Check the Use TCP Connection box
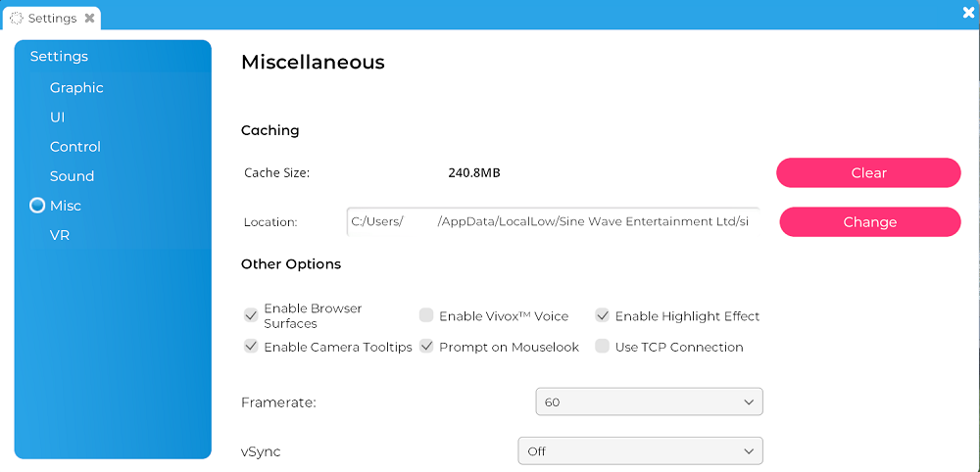 pos(603,346)
